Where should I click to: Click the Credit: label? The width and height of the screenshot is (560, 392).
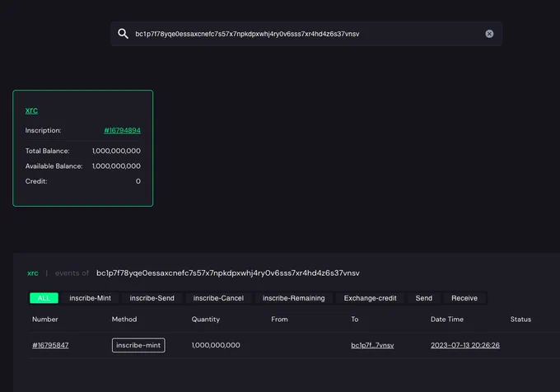36,181
